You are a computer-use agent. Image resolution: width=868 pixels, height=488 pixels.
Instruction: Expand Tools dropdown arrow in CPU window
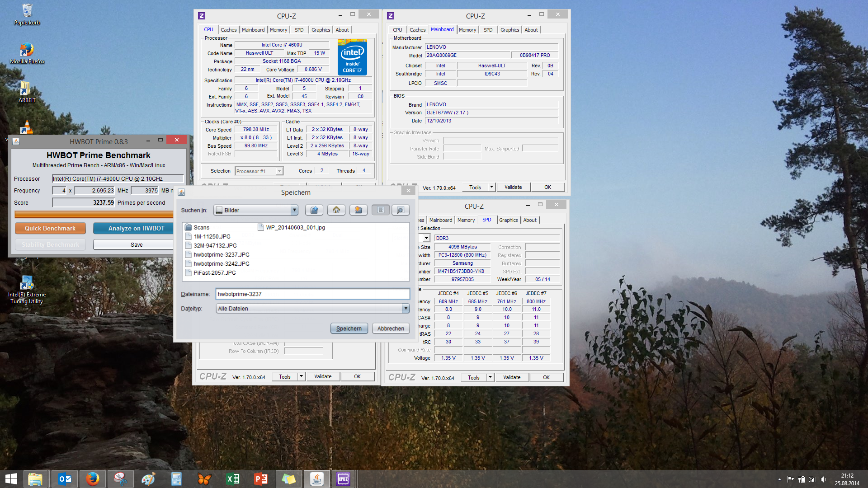click(302, 376)
